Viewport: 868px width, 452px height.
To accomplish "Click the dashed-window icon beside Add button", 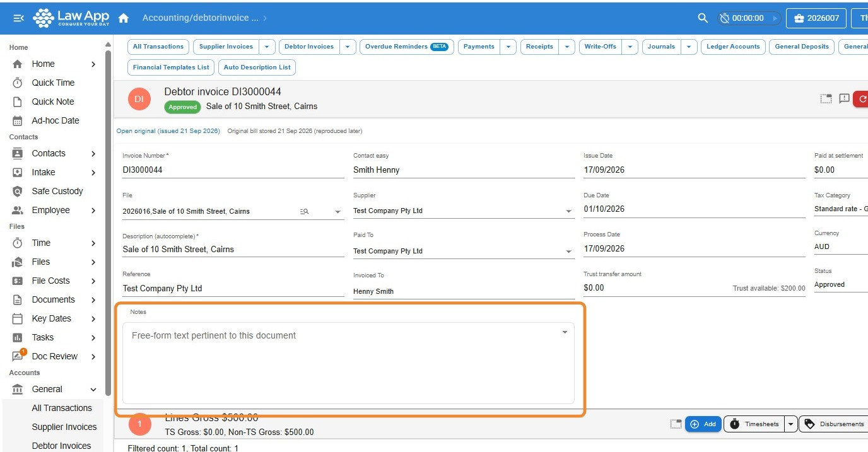I will (676, 424).
